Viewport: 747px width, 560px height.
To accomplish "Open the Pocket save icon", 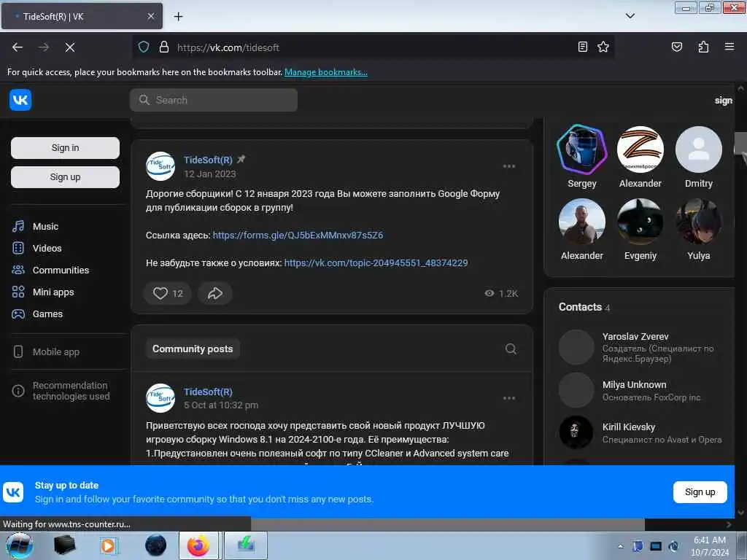I will click(x=676, y=47).
